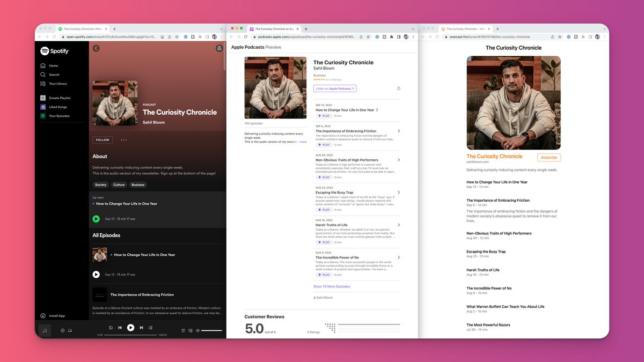Image resolution: width=644 pixels, height=362 pixels.
Task: Open Your Library in the Spotify sidebar
Action: tap(58, 84)
